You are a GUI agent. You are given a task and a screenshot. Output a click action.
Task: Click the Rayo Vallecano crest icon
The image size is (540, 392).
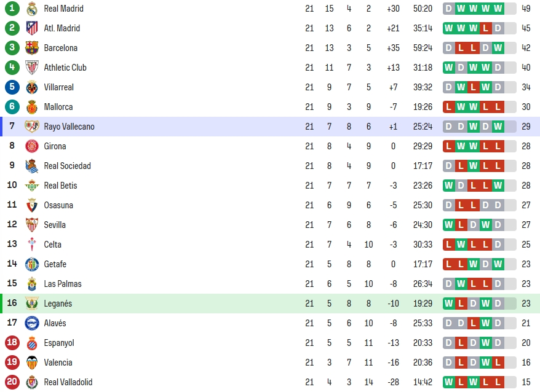[32, 127]
